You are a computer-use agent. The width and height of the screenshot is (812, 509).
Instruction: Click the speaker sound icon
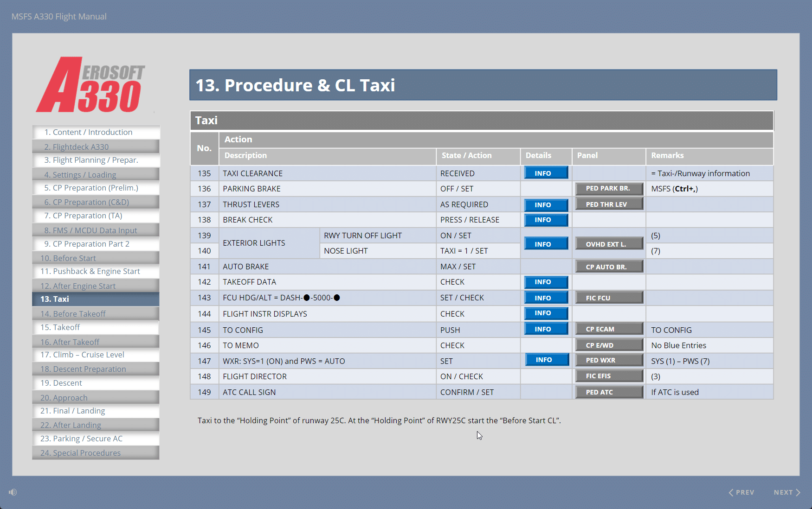[13, 492]
